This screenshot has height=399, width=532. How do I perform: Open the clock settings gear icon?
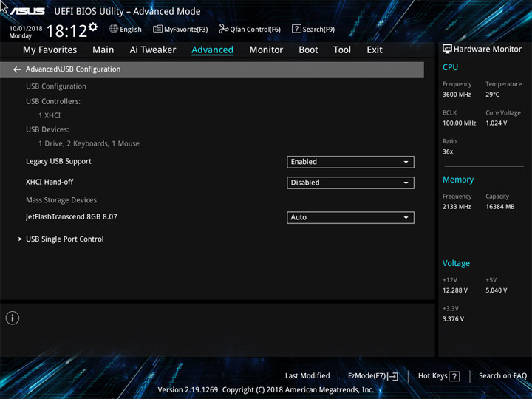(x=93, y=27)
